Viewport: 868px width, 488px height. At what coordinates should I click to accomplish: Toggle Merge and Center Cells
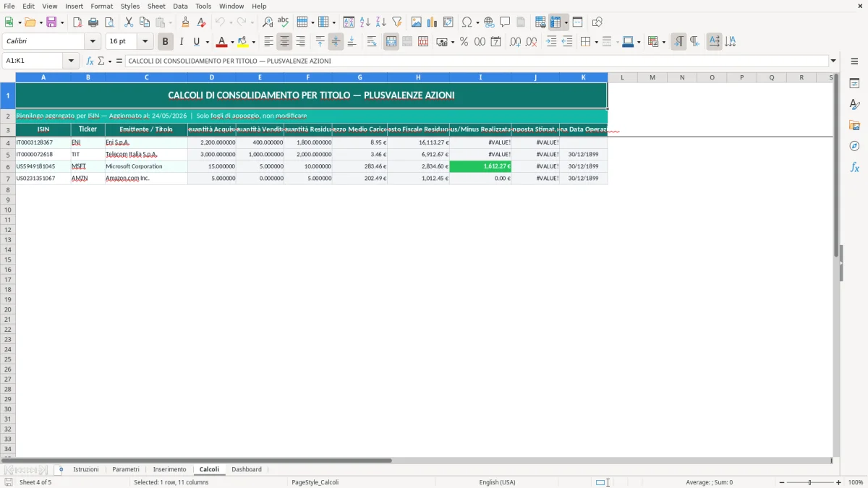tap(391, 42)
